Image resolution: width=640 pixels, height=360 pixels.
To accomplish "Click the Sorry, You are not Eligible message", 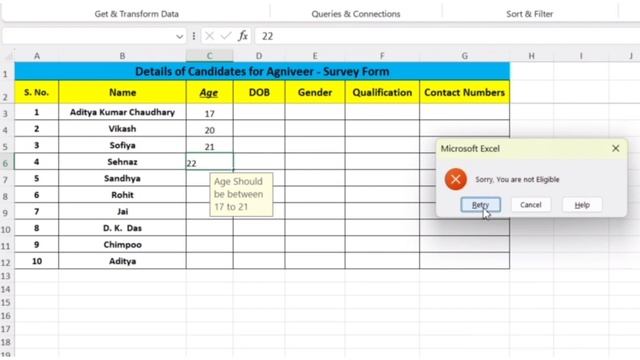I will [517, 180].
